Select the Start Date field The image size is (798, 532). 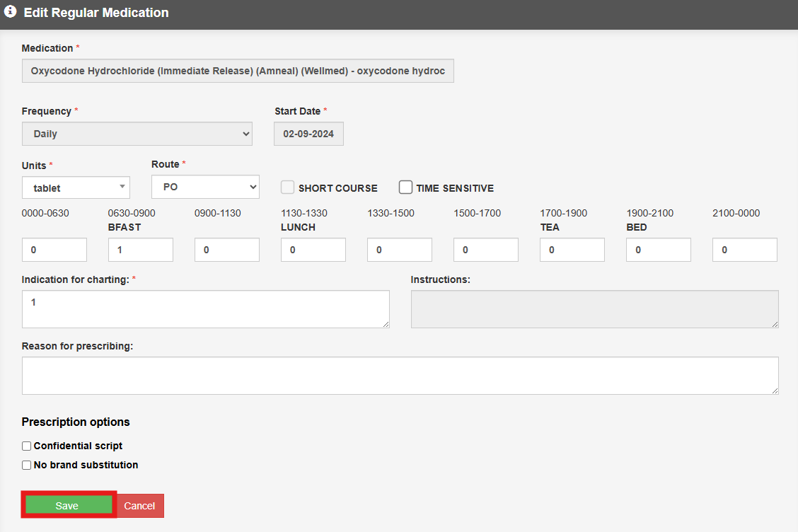[308, 134]
